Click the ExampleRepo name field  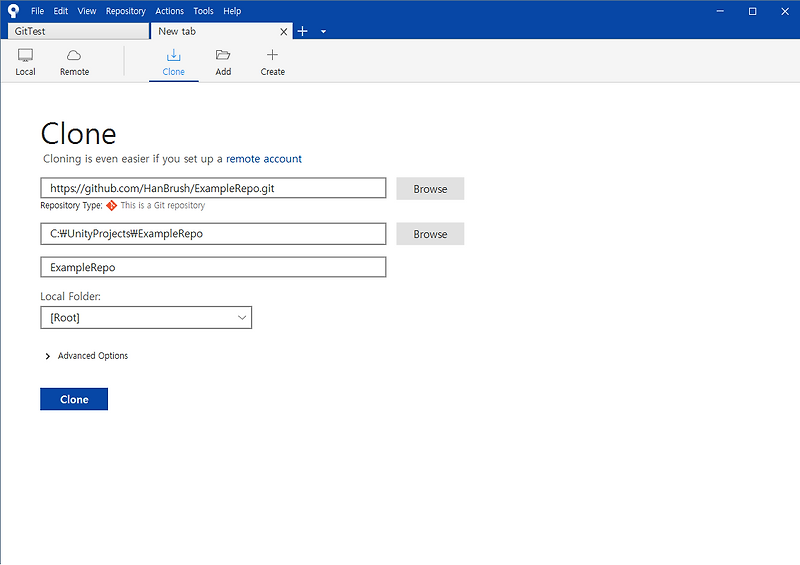click(x=213, y=267)
